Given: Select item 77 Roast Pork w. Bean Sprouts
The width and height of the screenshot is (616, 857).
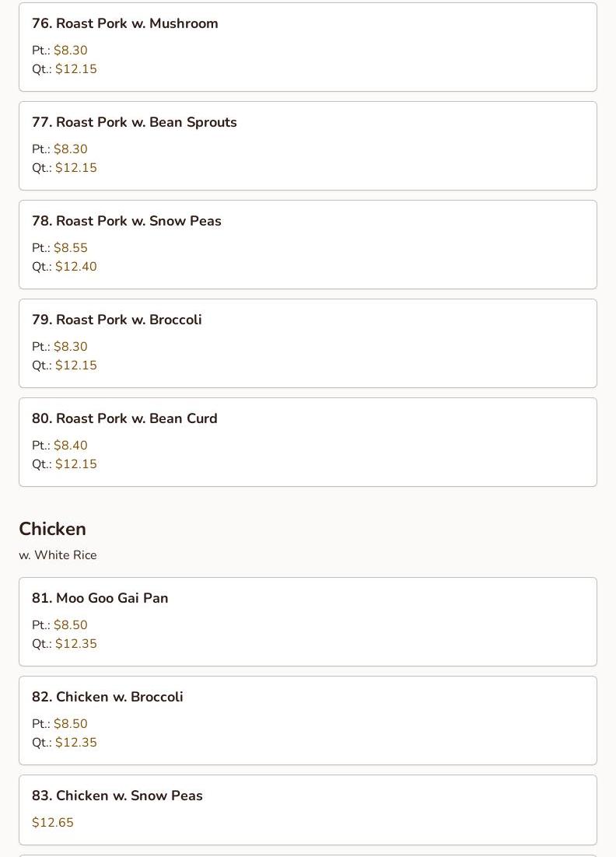Looking at the screenshot, I should pos(134,123).
